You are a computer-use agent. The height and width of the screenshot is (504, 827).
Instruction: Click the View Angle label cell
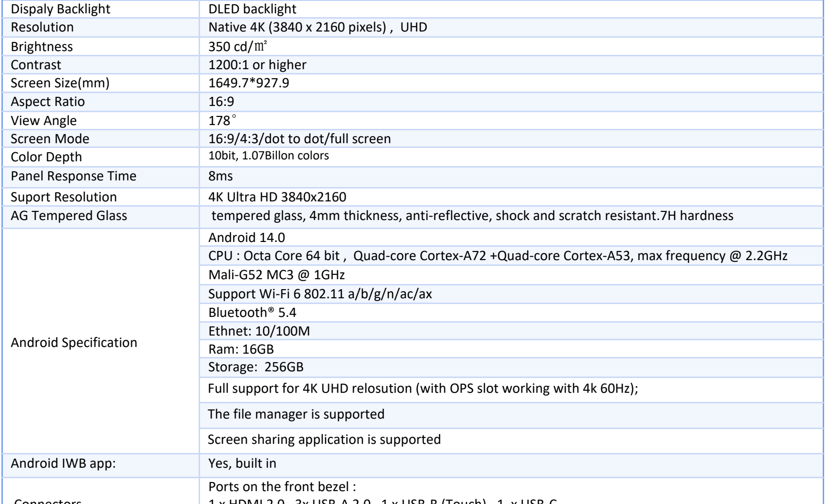coord(43,121)
